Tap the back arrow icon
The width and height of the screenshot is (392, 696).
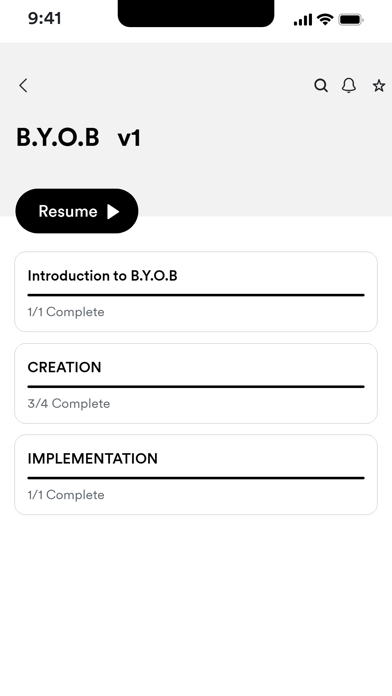point(23,85)
